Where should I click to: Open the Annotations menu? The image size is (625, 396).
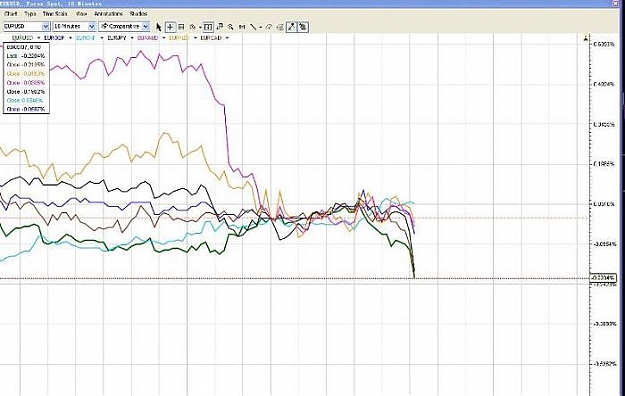(108, 14)
